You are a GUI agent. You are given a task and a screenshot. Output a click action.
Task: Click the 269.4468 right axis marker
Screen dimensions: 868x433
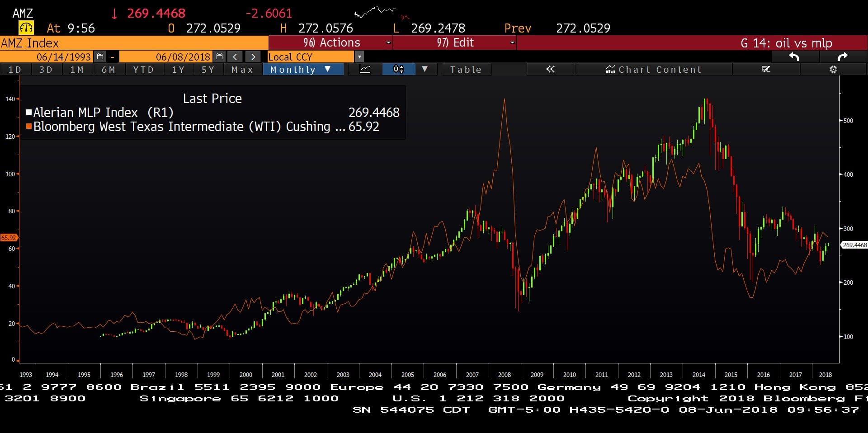(854, 245)
